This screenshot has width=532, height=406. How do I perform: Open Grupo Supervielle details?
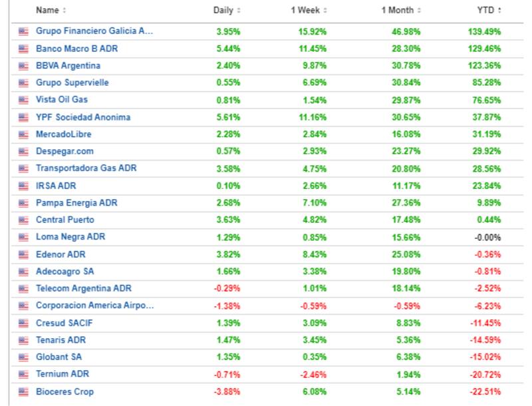(72, 83)
